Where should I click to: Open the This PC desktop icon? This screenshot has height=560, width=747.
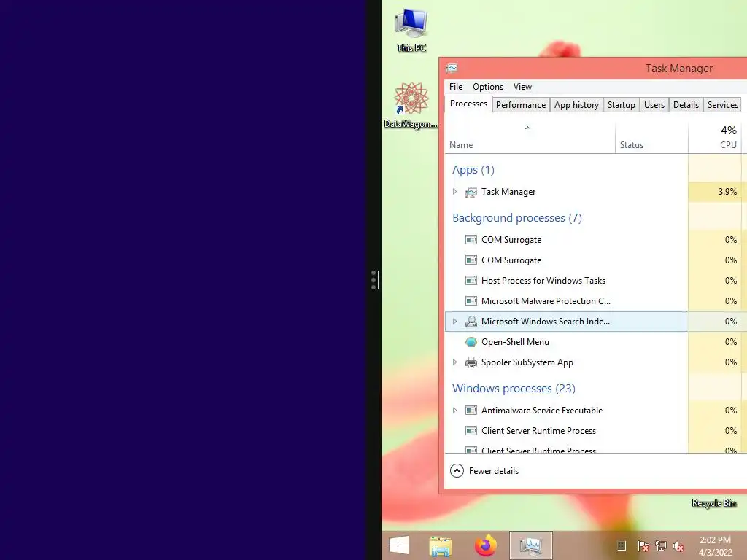tap(411, 29)
